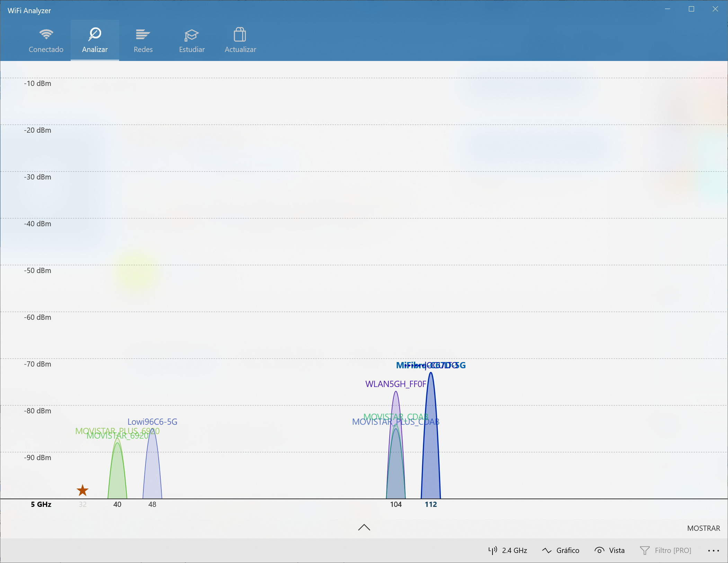Maximize the WiFi Analyzer window
This screenshot has width=728, height=563.
point(691,9)
